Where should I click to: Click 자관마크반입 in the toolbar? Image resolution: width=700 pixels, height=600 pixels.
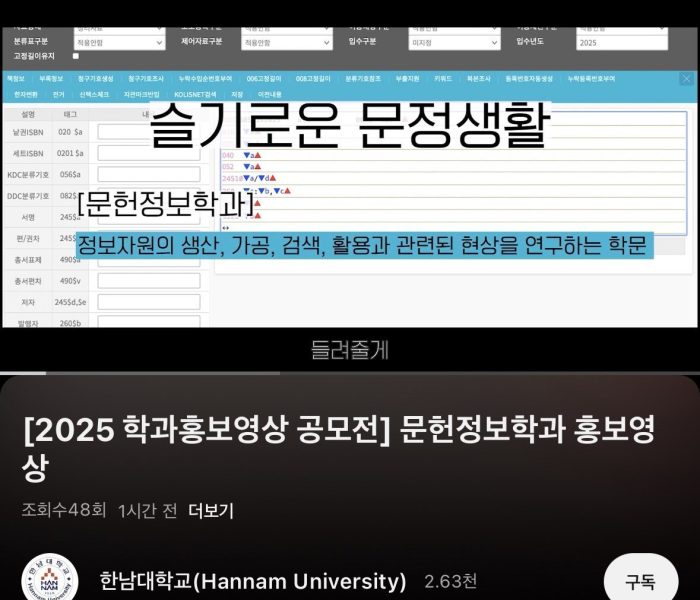142,95
